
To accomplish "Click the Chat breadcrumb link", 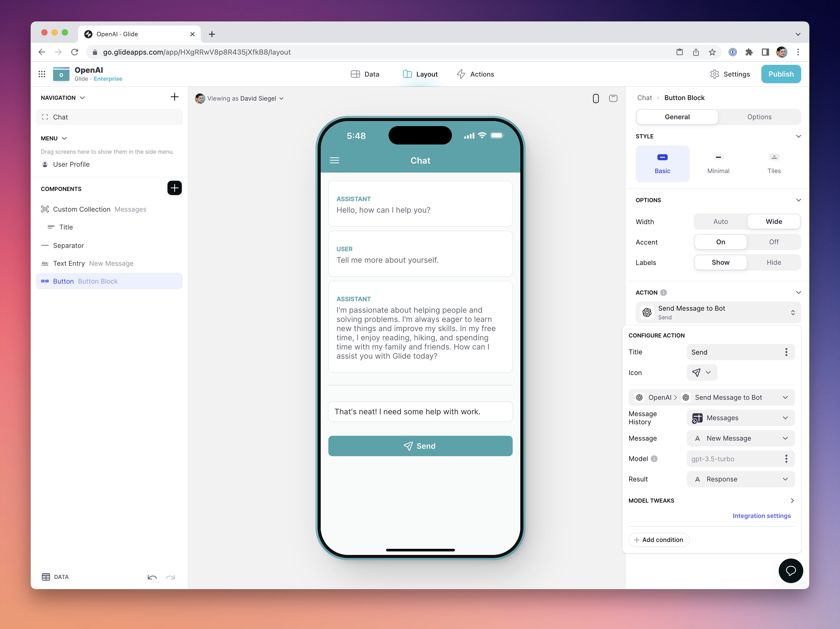I will pyautogui.click(x=644, y=98).
